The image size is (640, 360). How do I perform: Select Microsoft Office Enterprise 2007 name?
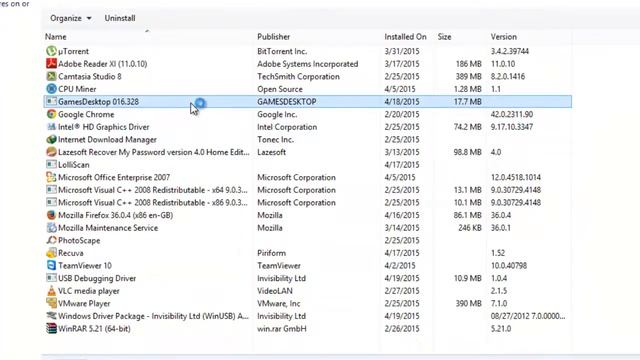click(x=114, y=178)
